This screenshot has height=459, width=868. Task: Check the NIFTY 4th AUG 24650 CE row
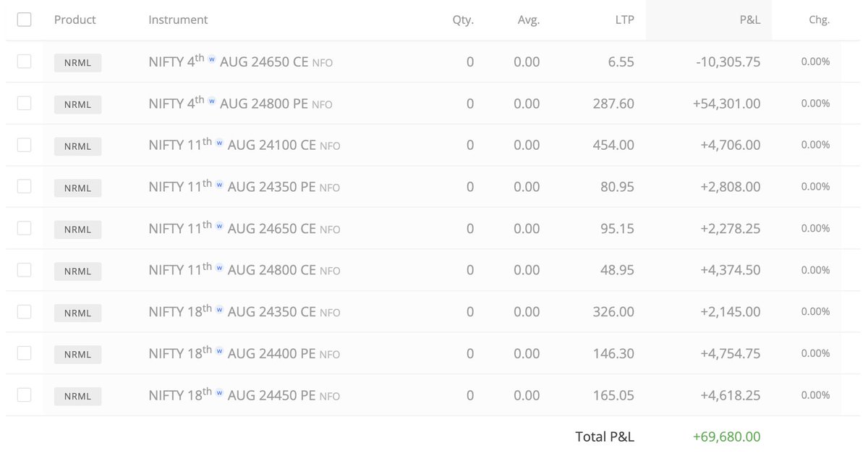point(24,62)
